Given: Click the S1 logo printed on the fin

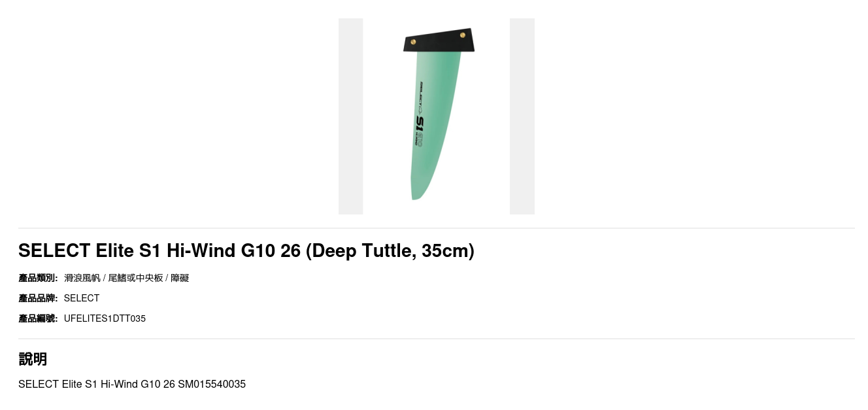Looking at the screenshot, I should [x=420, y=123].
